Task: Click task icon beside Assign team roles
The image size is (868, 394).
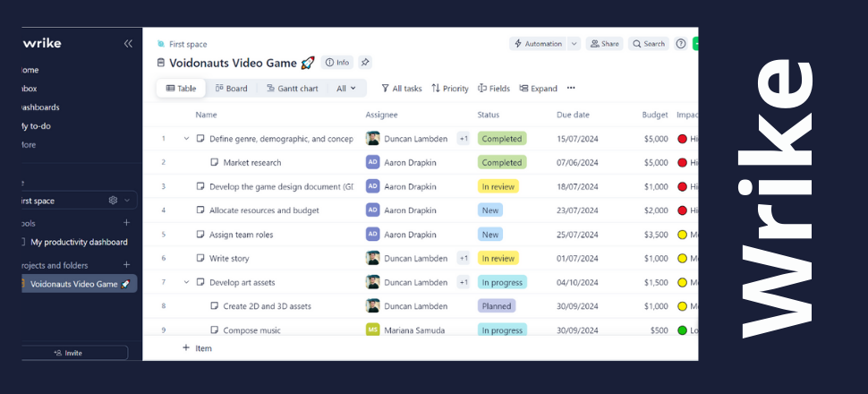Action: click(x=200, y=235)
